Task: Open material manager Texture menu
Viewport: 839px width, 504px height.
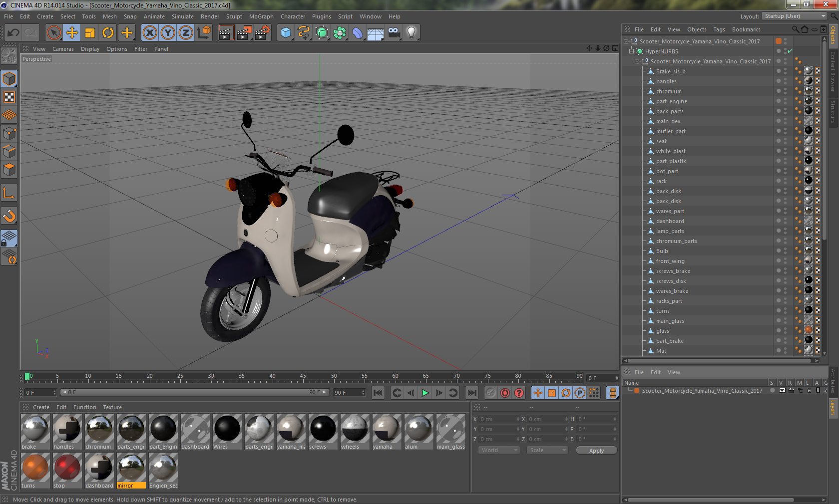Action: pos(112,407)
